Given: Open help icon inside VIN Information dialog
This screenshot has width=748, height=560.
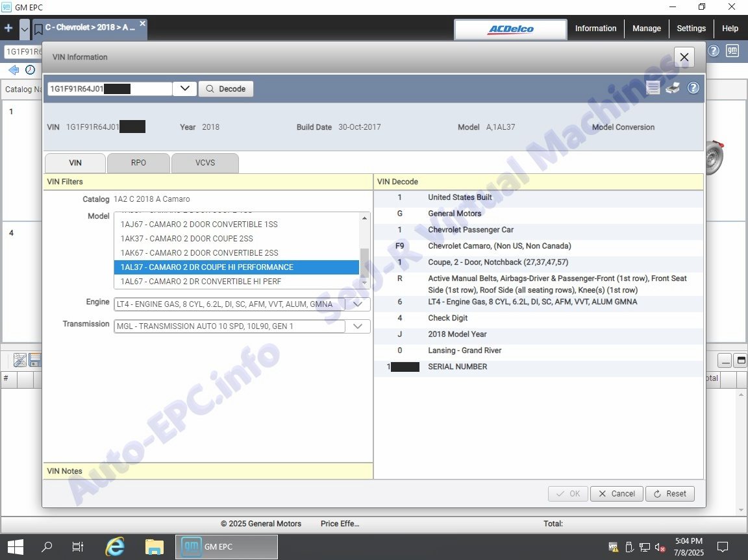Looking at the screenshot, I should click(693, 88).
